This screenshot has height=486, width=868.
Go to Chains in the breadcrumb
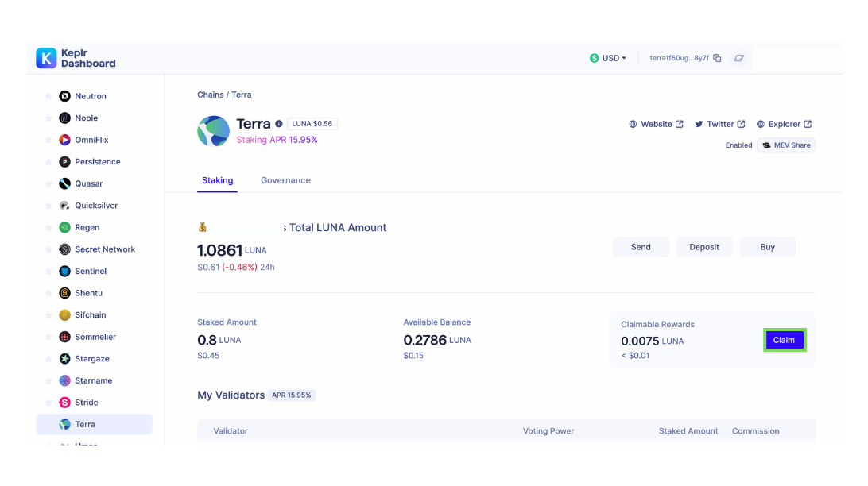point(211,94)
